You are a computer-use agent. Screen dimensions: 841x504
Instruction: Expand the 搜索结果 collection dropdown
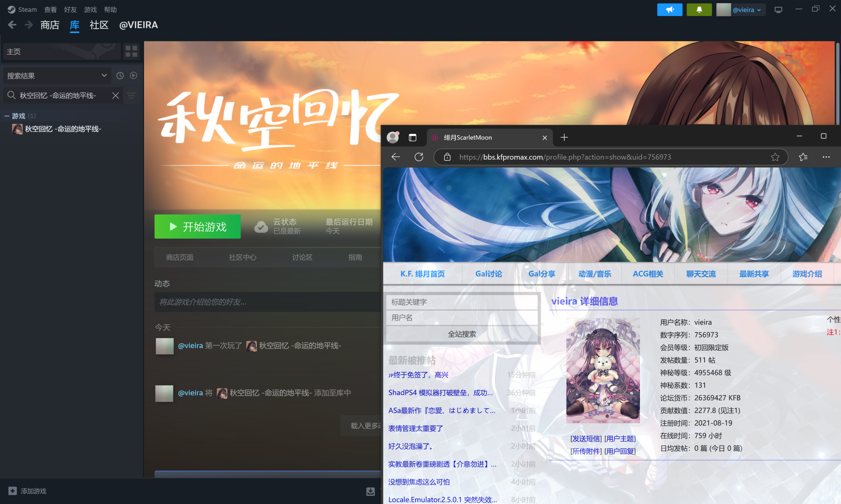(x=104, y=75)
